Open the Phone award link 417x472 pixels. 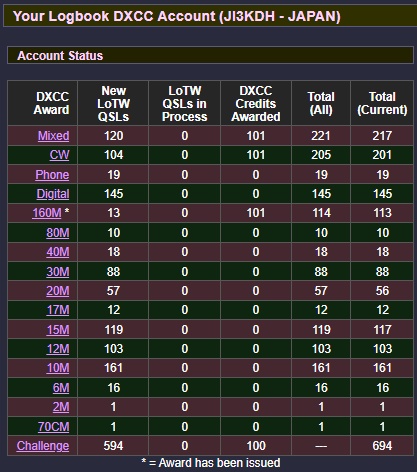point(52,175)
